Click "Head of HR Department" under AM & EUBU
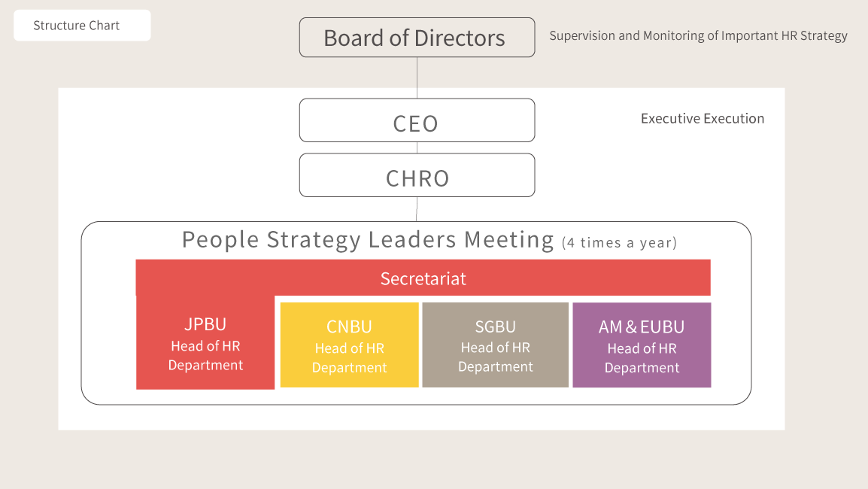Viewport: 868px width, 489px height. pos(642,358)
